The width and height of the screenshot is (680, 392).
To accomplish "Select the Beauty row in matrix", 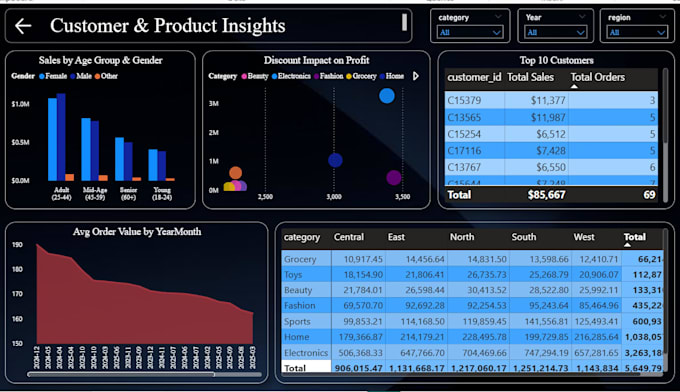I will click(472, 290).
